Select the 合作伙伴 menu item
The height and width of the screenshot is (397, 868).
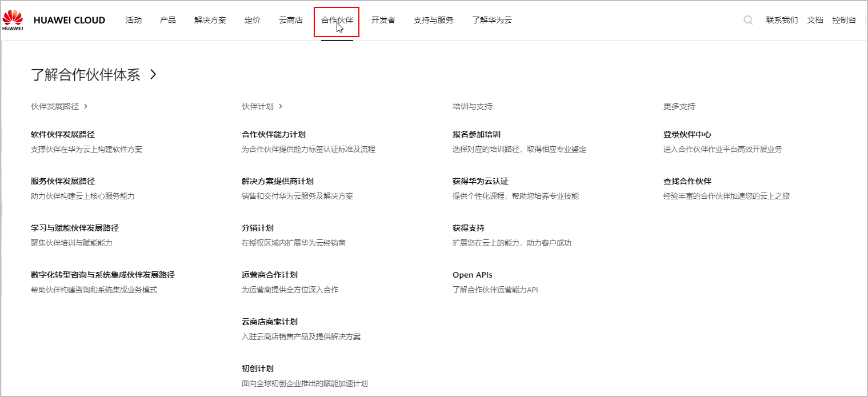(x=337, y=20)
